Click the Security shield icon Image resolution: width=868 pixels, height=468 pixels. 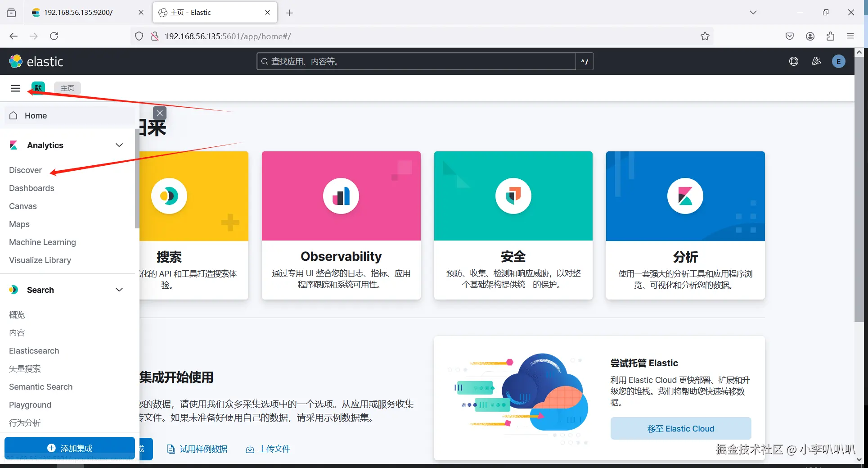(x=513, y=196)
